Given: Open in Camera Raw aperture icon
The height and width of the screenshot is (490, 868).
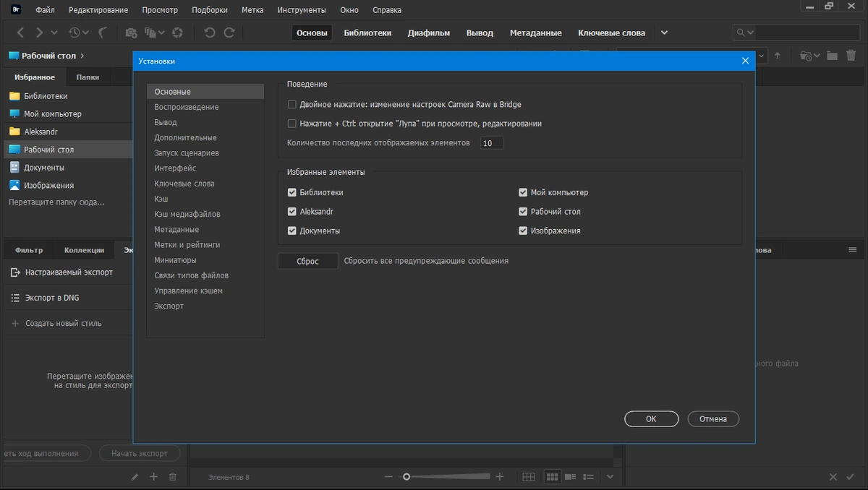Looking at the screenshot, I should click(x=177, y=33).
